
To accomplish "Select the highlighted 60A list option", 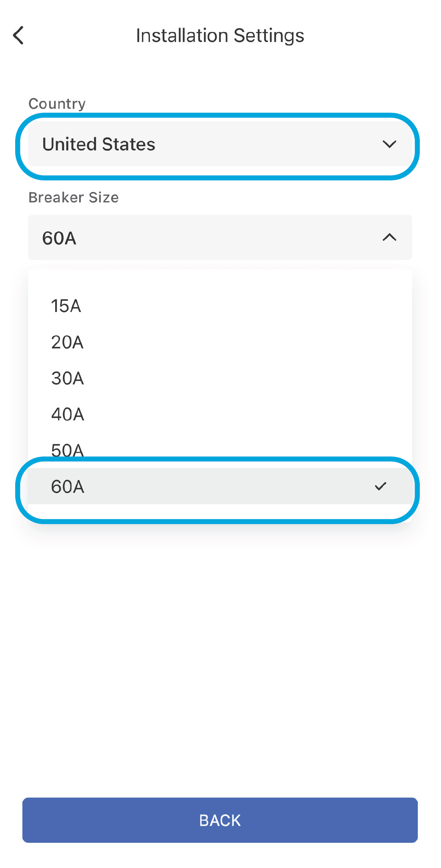I will click(220, 486).
